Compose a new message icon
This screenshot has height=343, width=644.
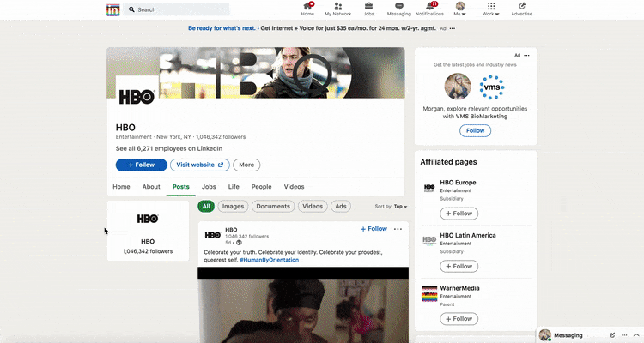tap(612, 335)
